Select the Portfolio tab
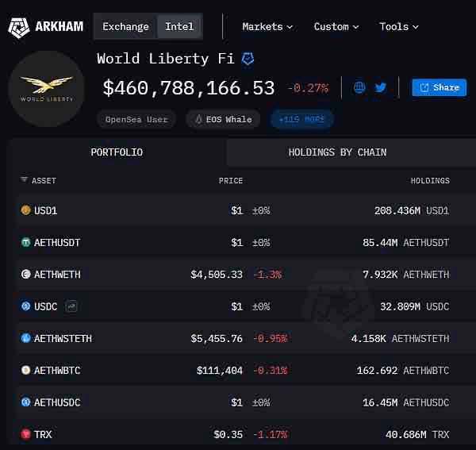Screen dimensions: 476x450 (x=117, y=152)
